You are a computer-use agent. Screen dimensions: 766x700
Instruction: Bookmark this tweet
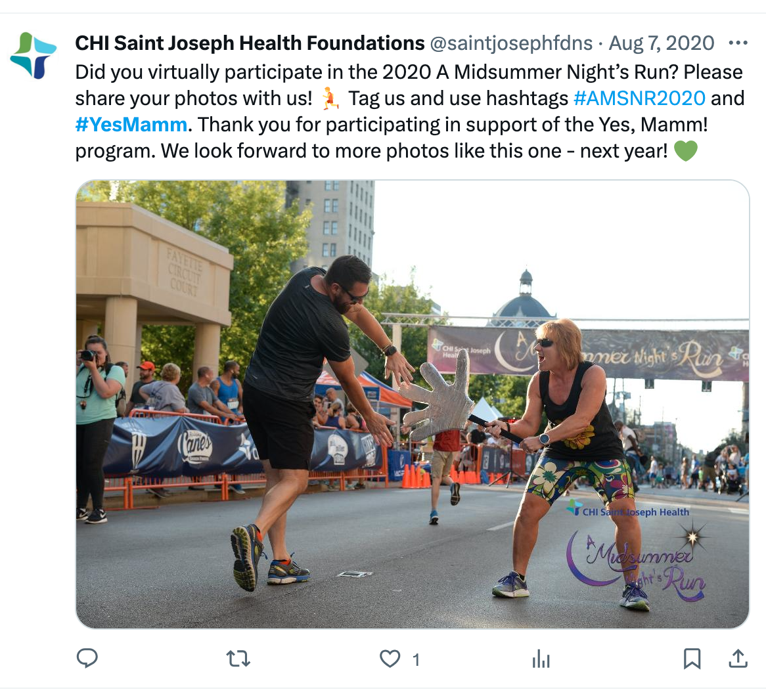[x=692, y=659]
